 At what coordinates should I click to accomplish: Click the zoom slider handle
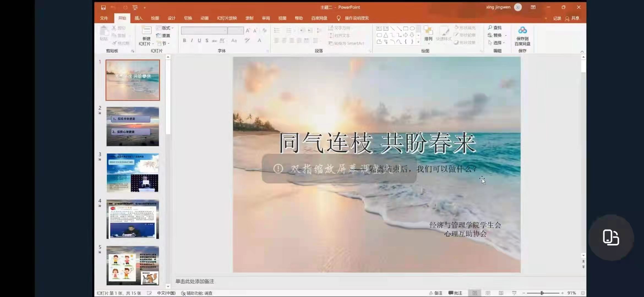point(542,293)
